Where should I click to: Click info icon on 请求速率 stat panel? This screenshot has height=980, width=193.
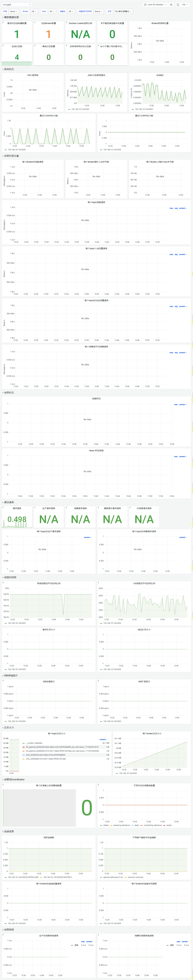point(3,508)
